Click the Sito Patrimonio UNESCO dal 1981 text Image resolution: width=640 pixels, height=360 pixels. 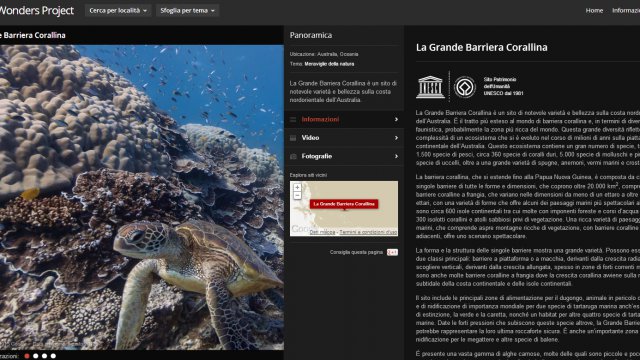click(x=503, y=87)
